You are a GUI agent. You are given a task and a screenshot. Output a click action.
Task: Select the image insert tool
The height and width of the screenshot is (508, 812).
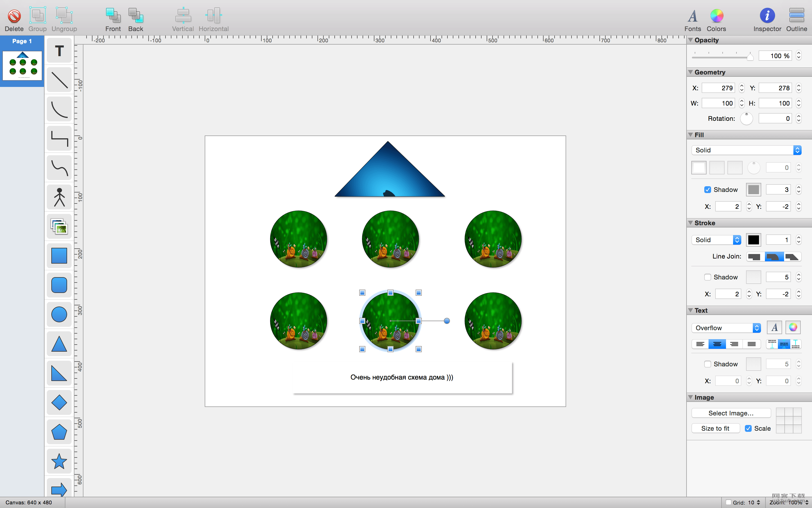coord(59,226)
